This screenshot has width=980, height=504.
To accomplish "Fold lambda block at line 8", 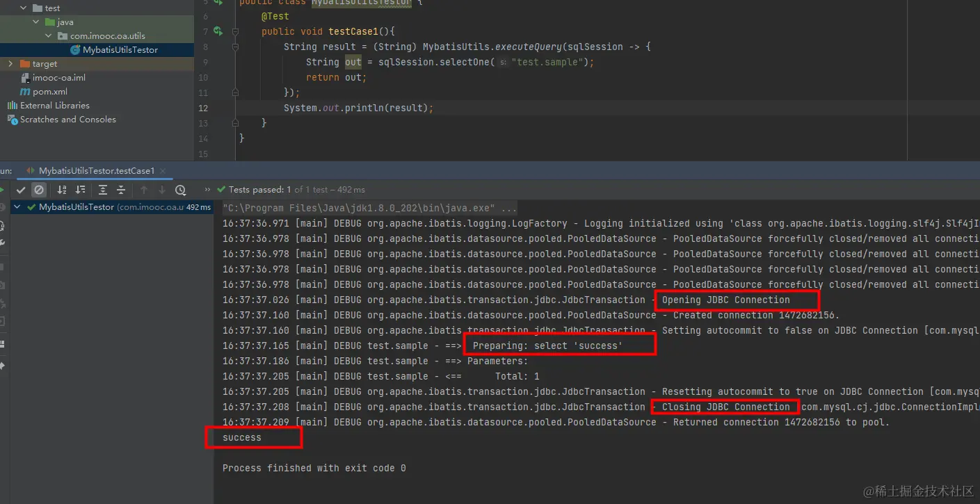I will [235, 47].
